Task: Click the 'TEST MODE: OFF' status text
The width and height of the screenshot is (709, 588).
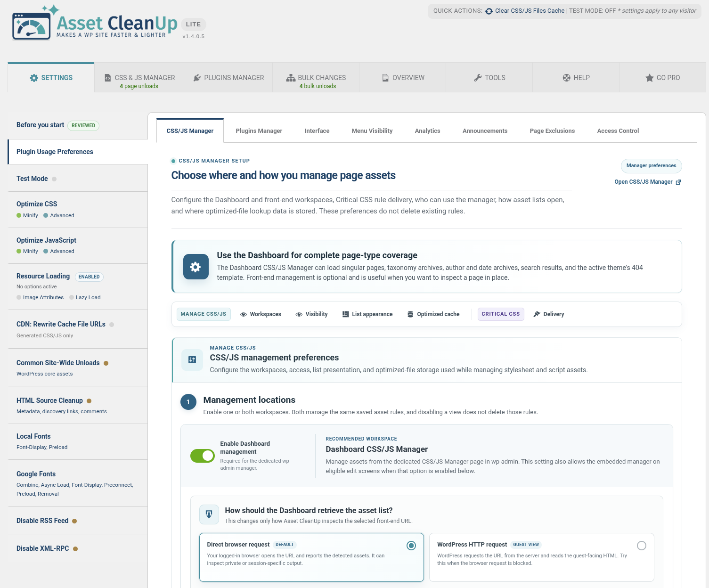Action: coord(592,11)
